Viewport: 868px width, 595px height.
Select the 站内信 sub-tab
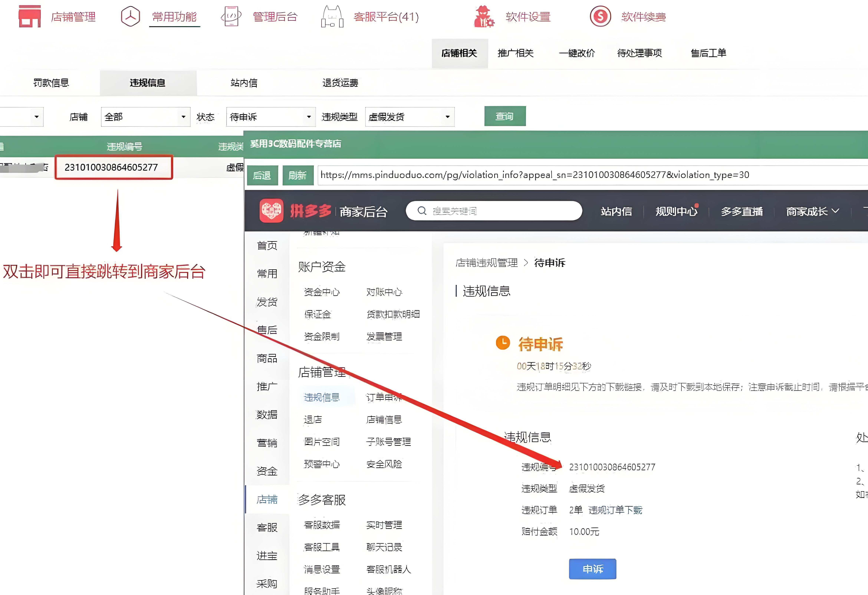(x=244, y=83)
